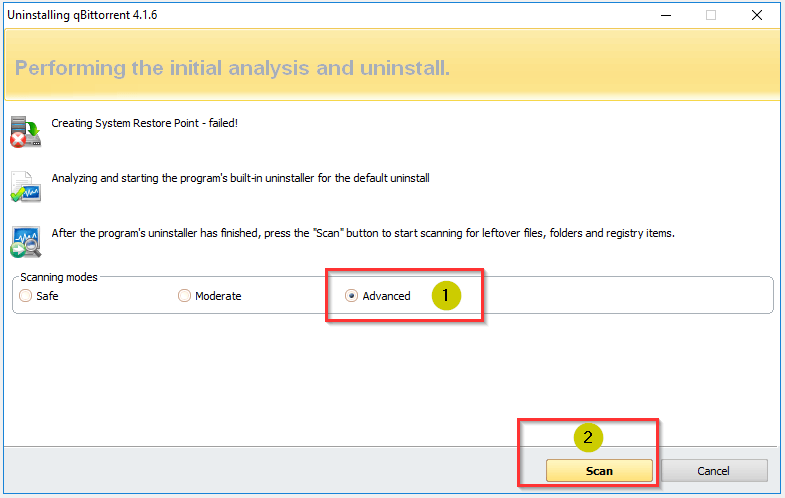Click the leftover scan magnifier icon
This screenshot has height=498, width=785.
coord(26,242)
